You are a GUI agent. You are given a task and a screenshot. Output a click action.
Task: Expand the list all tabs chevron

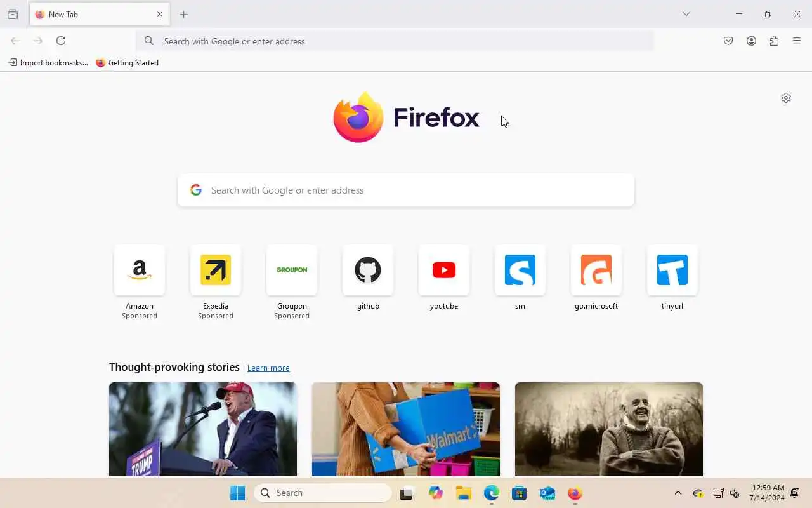pos(686,14)
